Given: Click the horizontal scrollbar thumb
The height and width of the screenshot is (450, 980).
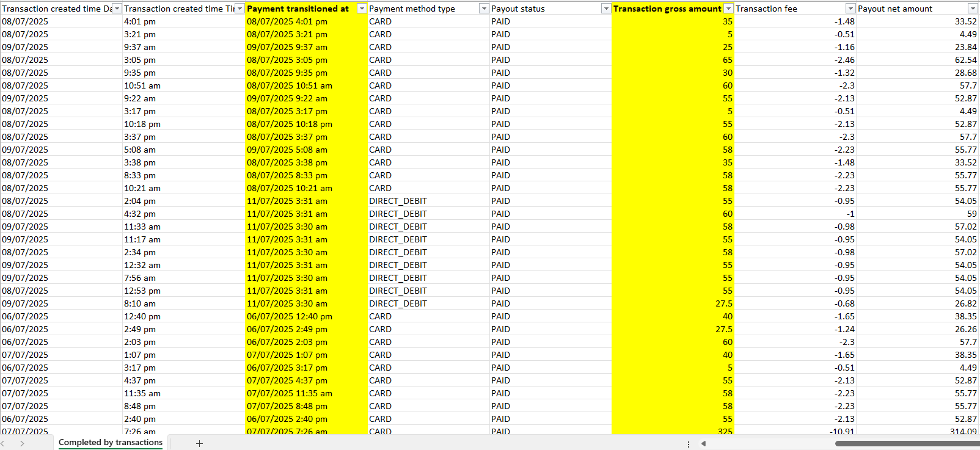Looking at the screenshot, I should click(x=907, y=444).
